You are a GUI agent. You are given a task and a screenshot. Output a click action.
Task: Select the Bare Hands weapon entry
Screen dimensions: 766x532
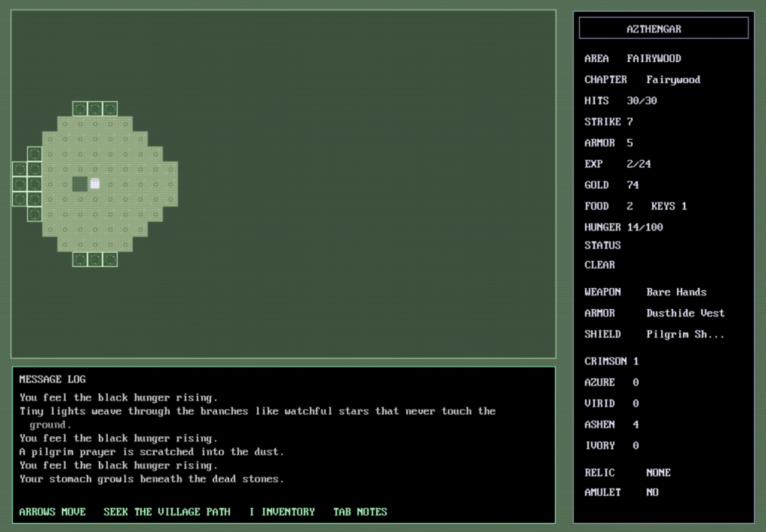(x=676, y=292)
